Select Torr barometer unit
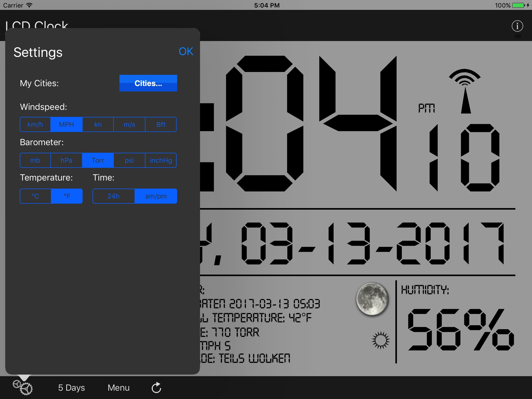This screenshot has width=532, height=399. [98, 160]
